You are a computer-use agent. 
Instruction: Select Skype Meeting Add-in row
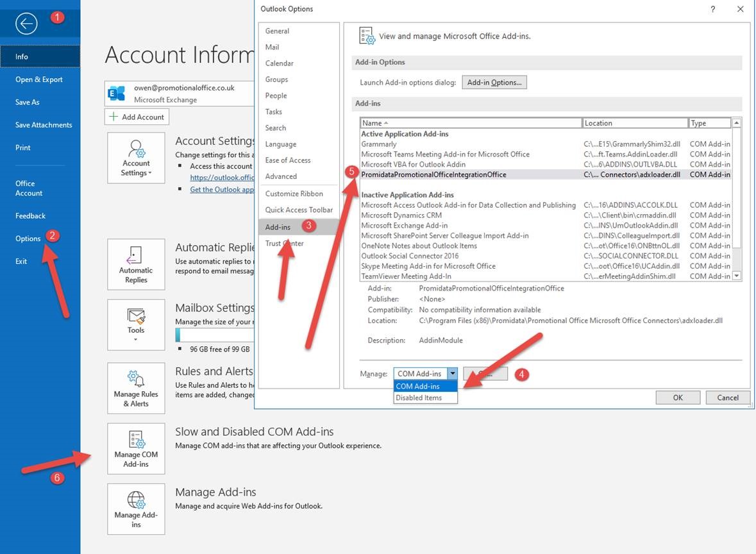click(x=546, y=266)
